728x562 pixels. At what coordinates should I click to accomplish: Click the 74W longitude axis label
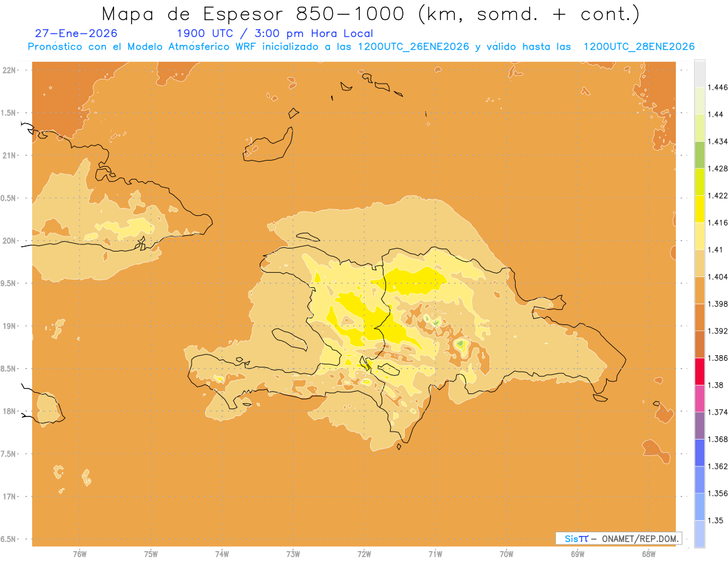[222, 554]
